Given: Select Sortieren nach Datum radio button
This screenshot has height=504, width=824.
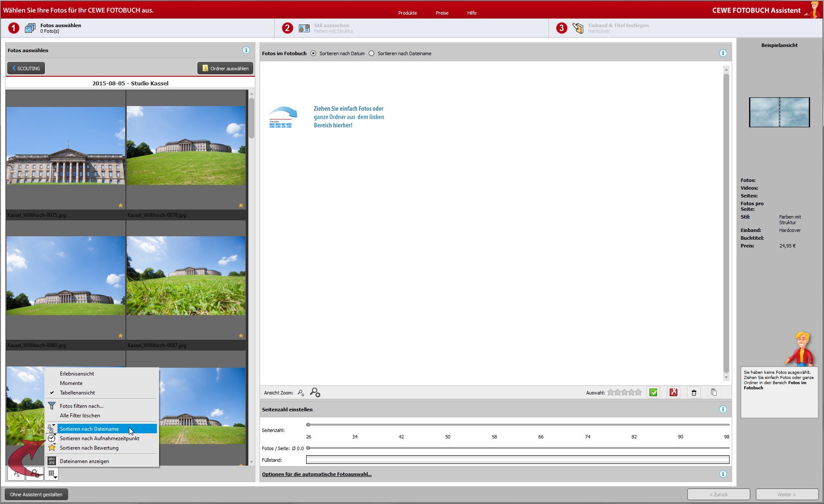Looking at the screenshot, I should click(313, 53).
